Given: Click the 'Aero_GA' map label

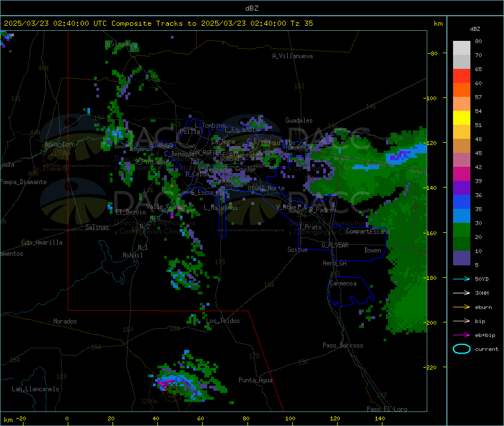Looking at the screenshot, I should pyautogui.click(x=334, y=263).
